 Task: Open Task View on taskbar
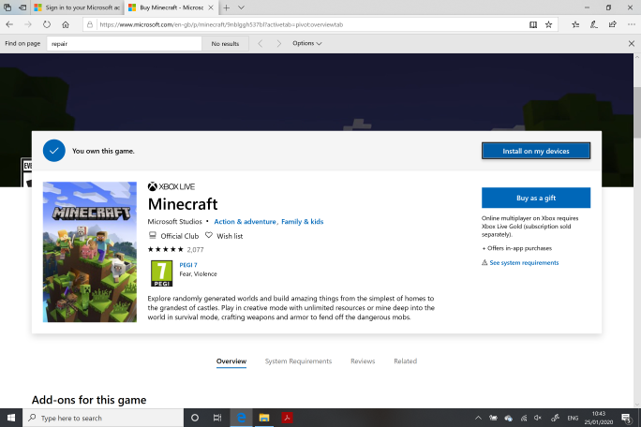click(x=217, y=418)
